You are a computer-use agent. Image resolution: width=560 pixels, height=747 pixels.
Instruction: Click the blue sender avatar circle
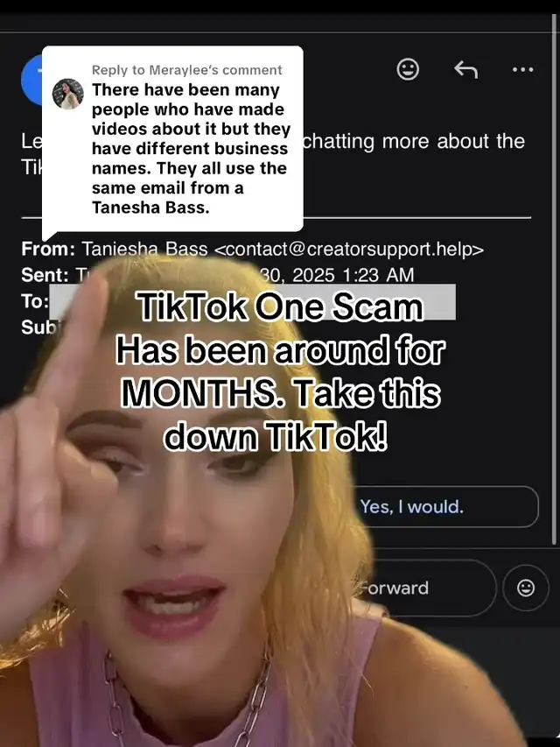31,80
